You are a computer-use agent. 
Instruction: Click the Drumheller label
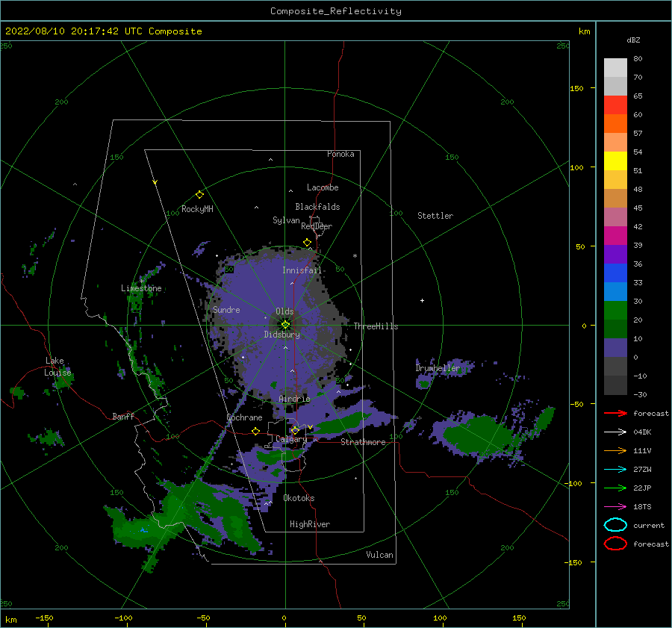(438, 368)
